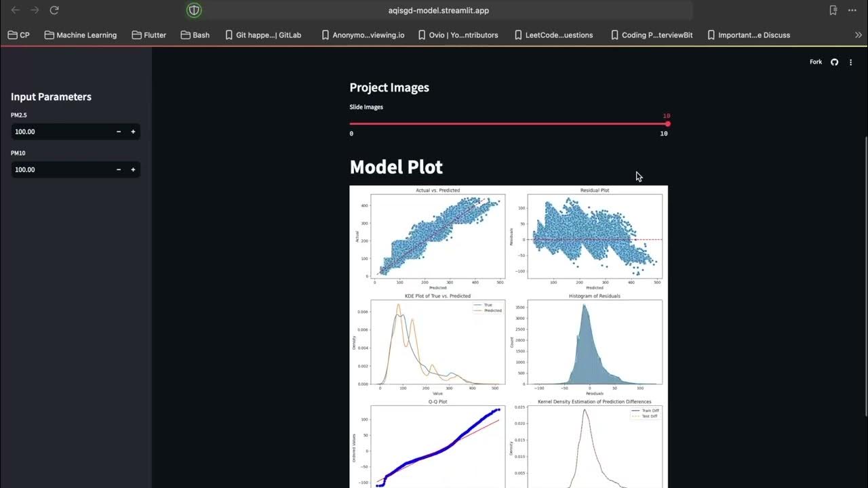Click the browser forward arrow
The width and height of the screenshot is (868, 488).
point(35,10)
